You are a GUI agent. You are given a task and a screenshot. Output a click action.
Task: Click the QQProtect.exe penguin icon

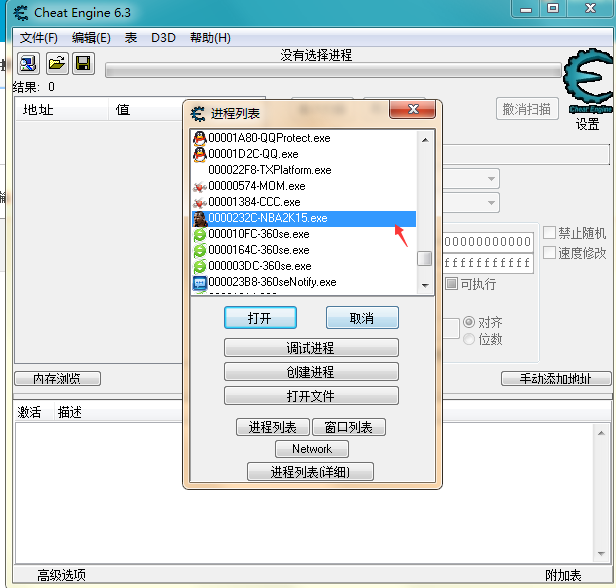point(200,138)
